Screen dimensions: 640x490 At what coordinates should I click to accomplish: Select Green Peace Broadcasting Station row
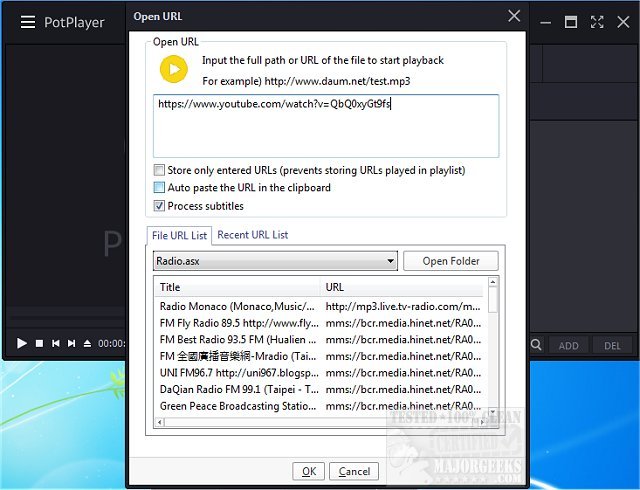(321, 406)
